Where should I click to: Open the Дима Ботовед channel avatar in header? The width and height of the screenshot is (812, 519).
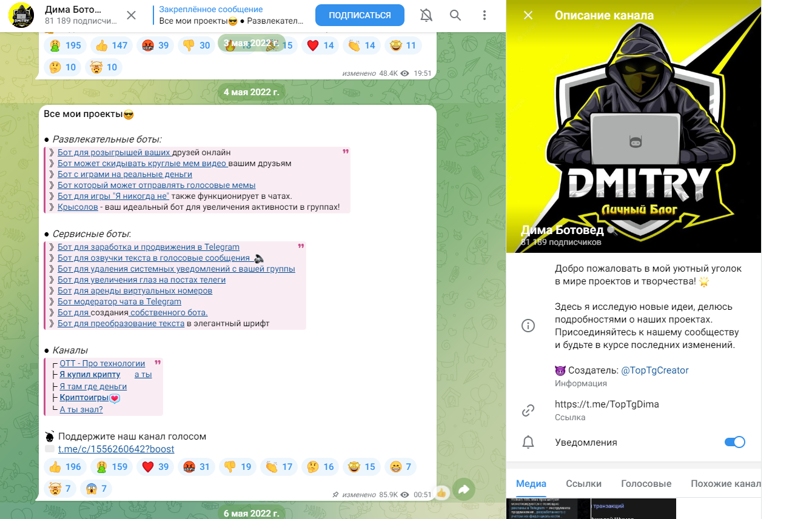tap(21, 15)
